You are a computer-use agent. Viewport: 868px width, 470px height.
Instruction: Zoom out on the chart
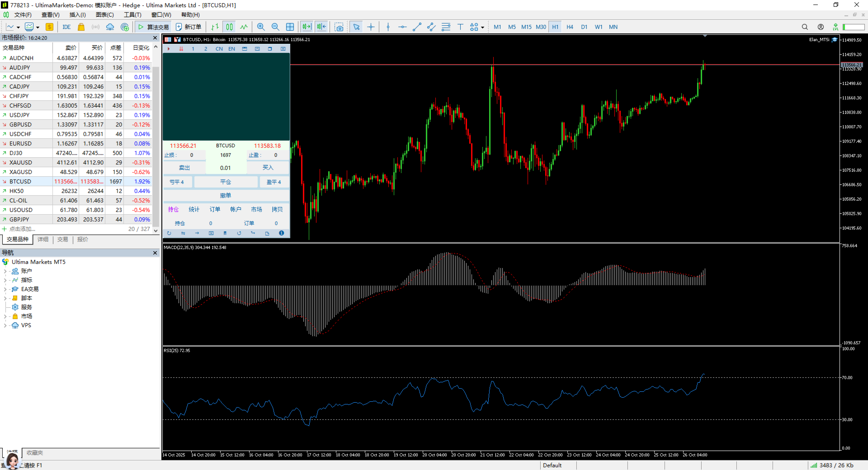(275, 27)
